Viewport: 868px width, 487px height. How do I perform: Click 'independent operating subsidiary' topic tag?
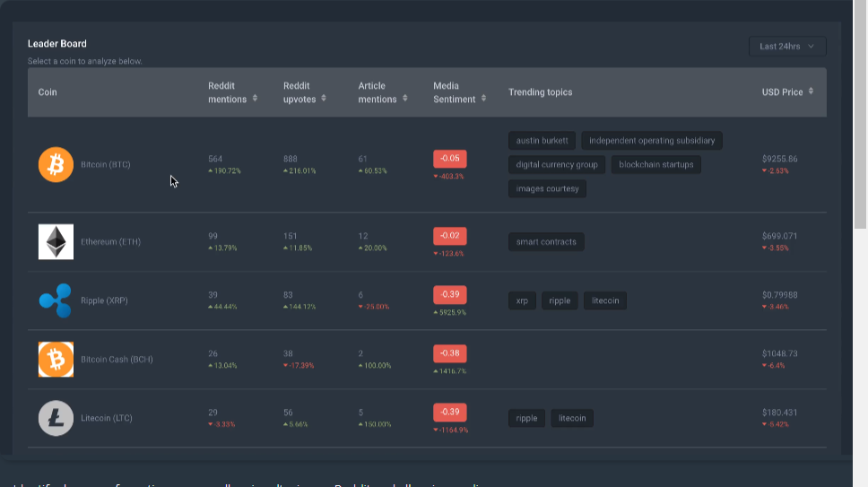[x=652, y=141]
